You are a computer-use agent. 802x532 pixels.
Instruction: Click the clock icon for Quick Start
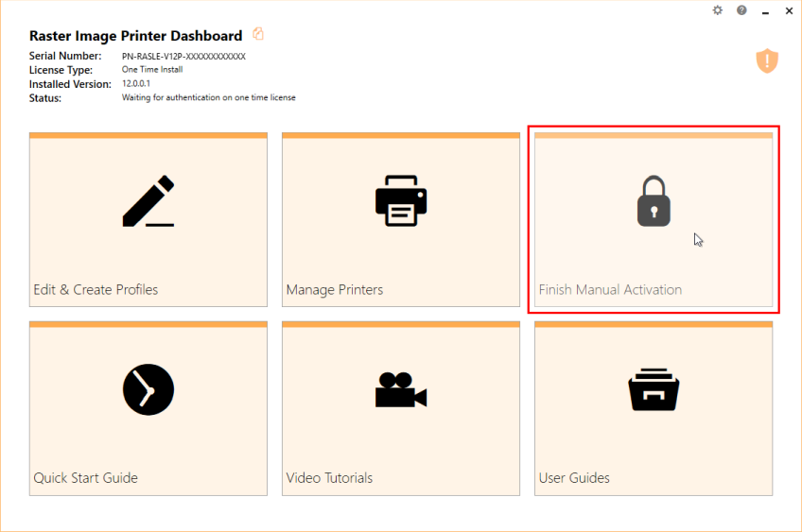[x=148, y=389]
